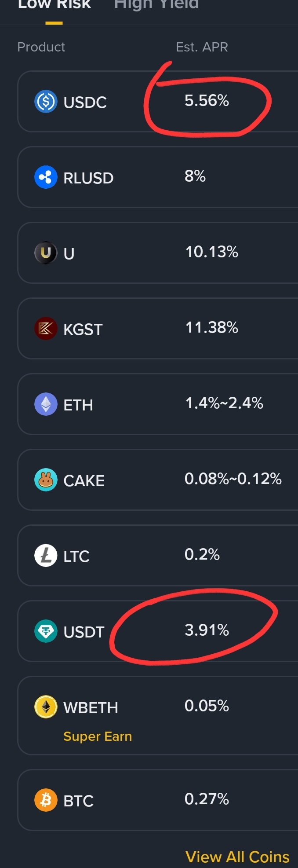Tap the CAKE bunny icon
298x868 pixels.
[x=46, y=480]
